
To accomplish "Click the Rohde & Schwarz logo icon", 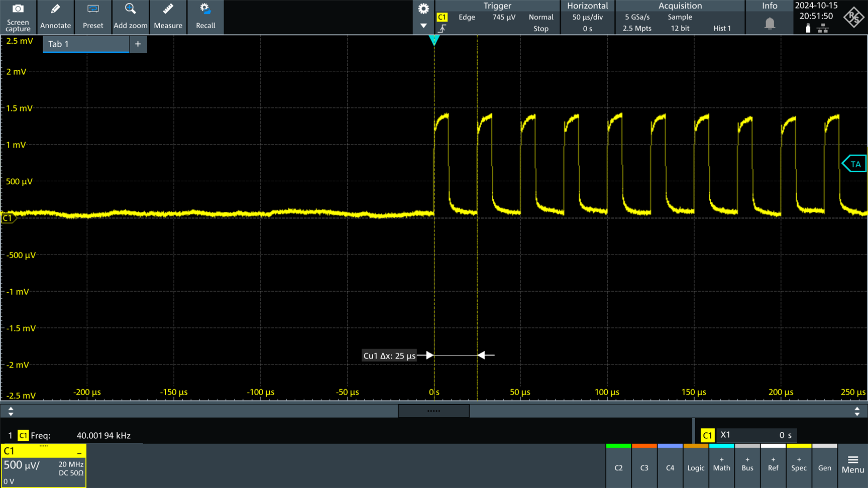I will tap(854, 17).
